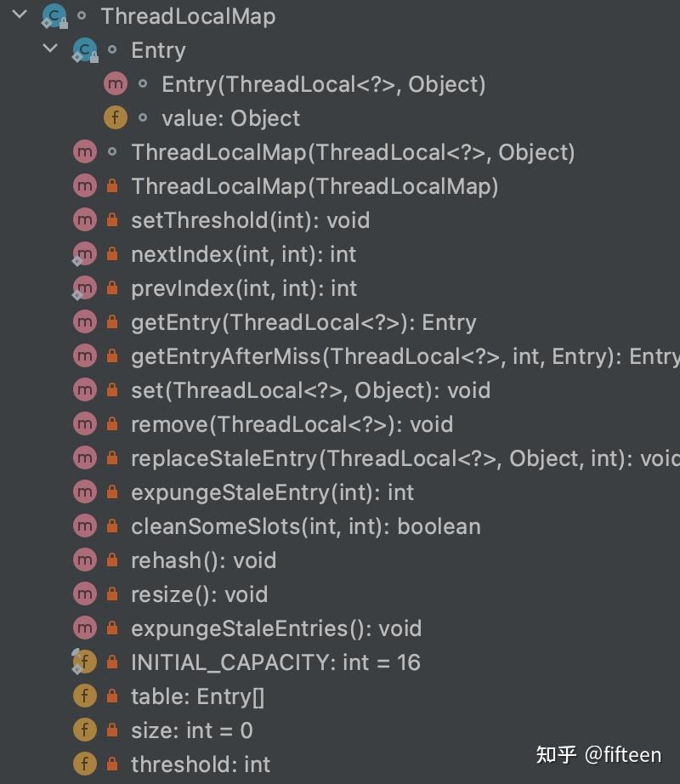680x784 pixels.
Task: Click the field icon beside table: Entry[]
Action: click(84, 696)
